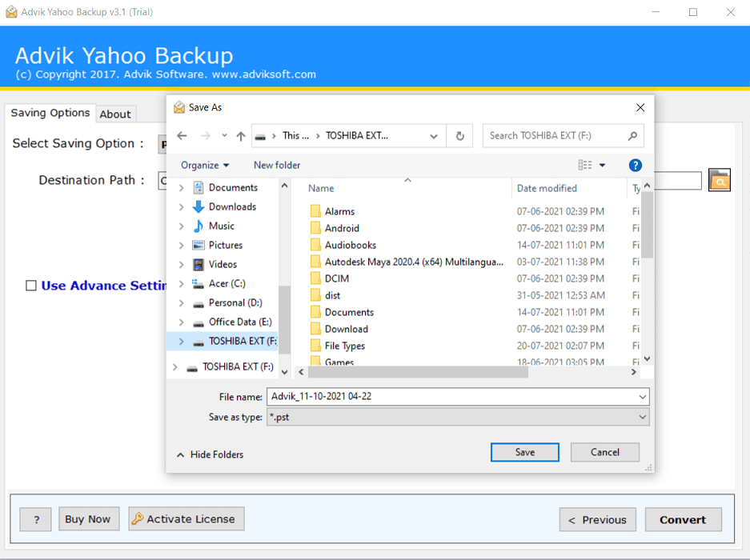Switch to the Saving Options tab
The width and height of the screenshot is (750, 560).
50,113
